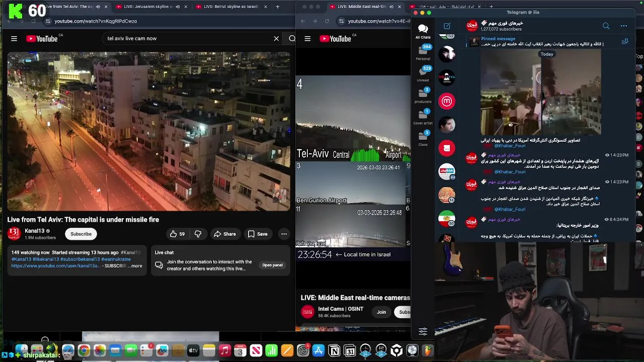The image size is (644, 362).
Task: Open the Kanal13 YouTube user link in description
Action: [x=56, y=266]
